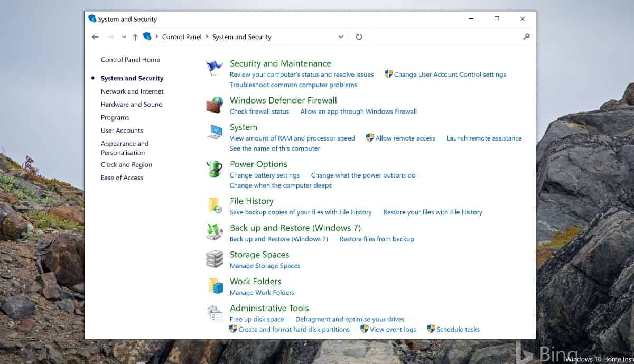
Task: Click the Windows Defender Firewall brick wall icon
Action: coord(215,105)
